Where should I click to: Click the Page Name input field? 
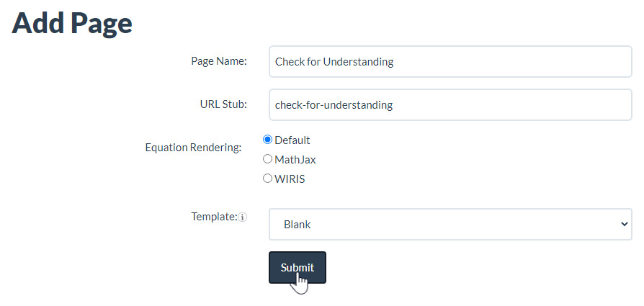(450, 62)
